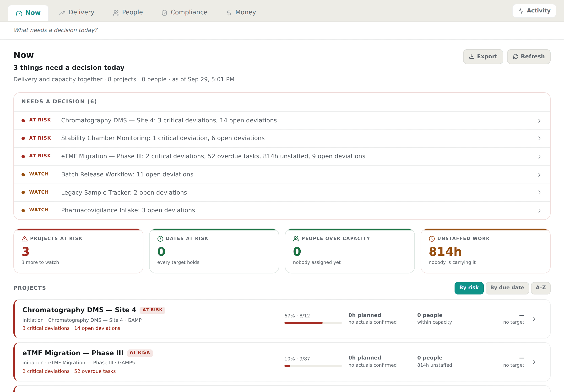Sort projects A-Z
This screenshot has height=392, width=564.
tap(540, 288)
